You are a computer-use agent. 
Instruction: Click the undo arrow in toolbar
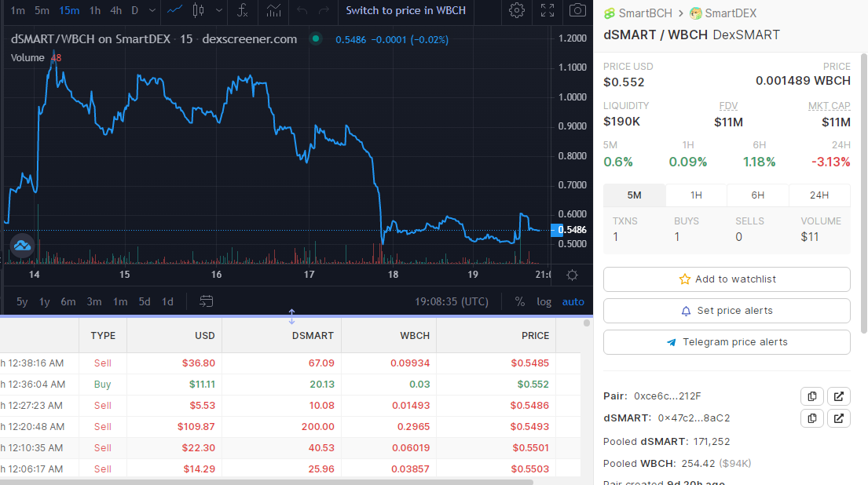click(x=302, y=10)
